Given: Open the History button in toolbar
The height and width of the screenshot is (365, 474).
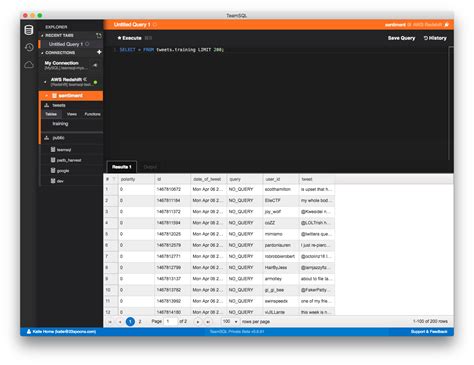Looking at the screenshot, I should pyautogui.click(x=435, y=38).
